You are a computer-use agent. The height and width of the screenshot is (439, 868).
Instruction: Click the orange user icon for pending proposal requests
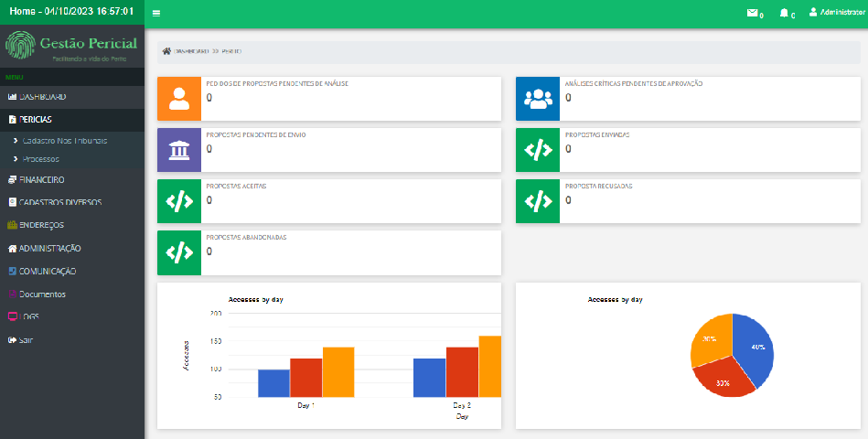(179, 99)
